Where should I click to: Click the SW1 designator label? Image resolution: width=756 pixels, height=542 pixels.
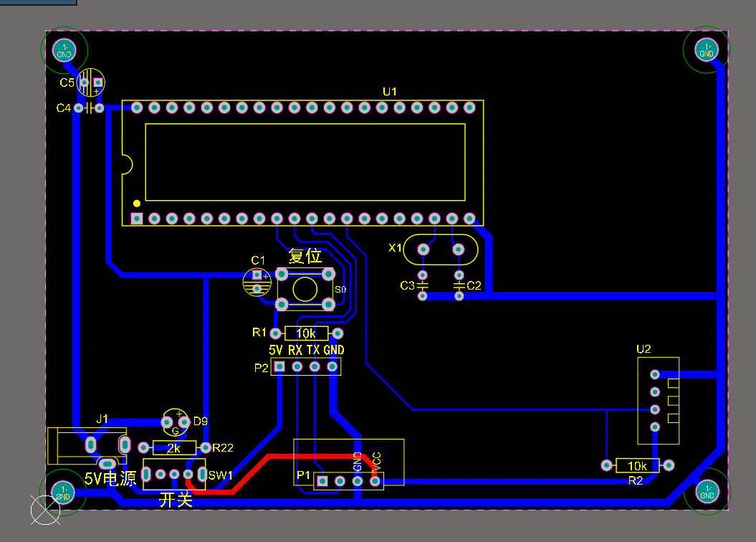tap(220, 475)
